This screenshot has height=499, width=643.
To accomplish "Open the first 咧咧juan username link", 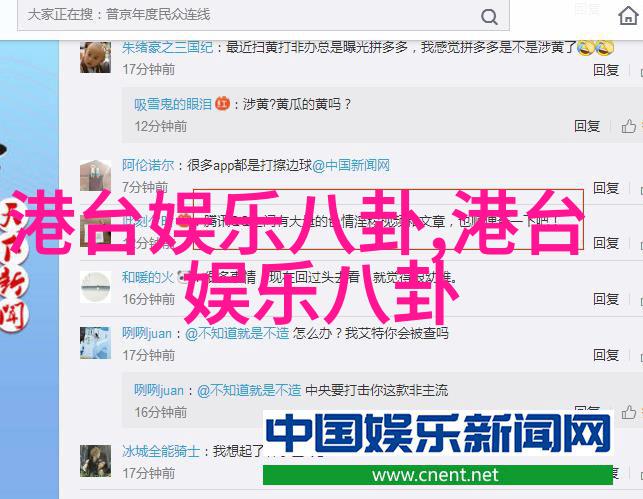I will (x=147, y=333).
